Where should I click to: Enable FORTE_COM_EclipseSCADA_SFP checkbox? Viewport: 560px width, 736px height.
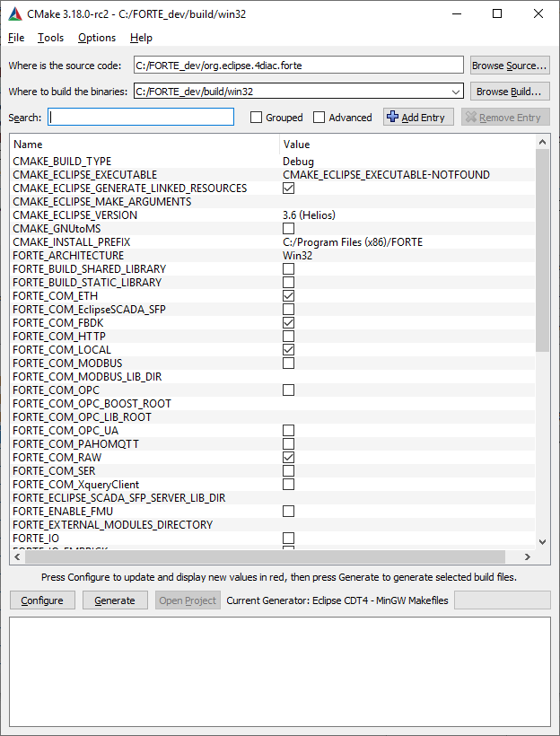[289, 310]
